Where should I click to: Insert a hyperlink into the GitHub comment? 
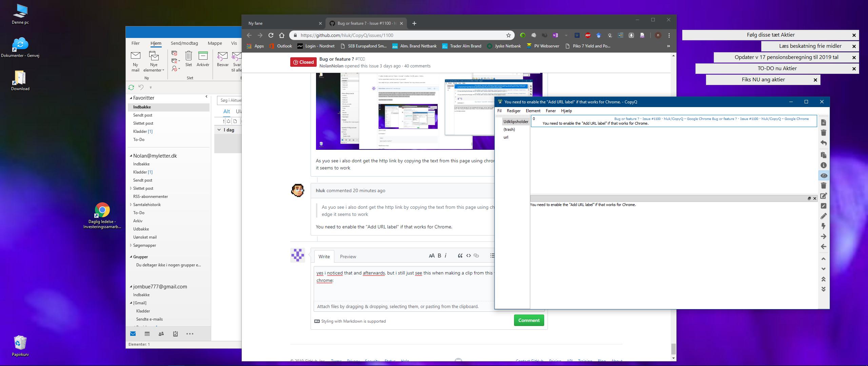tap(476, 256)
